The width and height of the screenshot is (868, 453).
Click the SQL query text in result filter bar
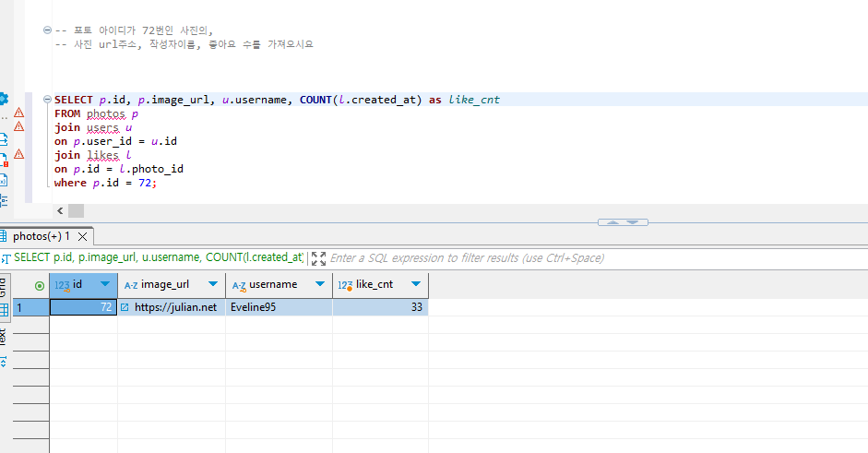(159, 257)
